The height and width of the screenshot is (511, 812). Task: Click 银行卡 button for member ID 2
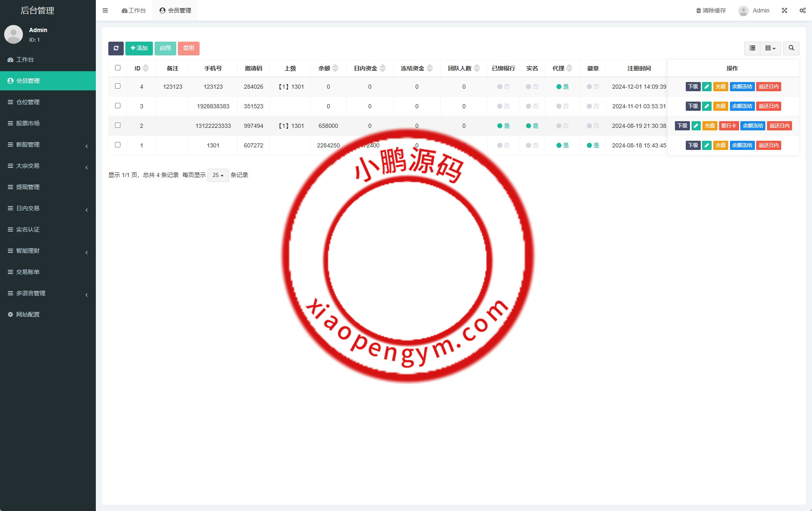(x=729, y=126)
